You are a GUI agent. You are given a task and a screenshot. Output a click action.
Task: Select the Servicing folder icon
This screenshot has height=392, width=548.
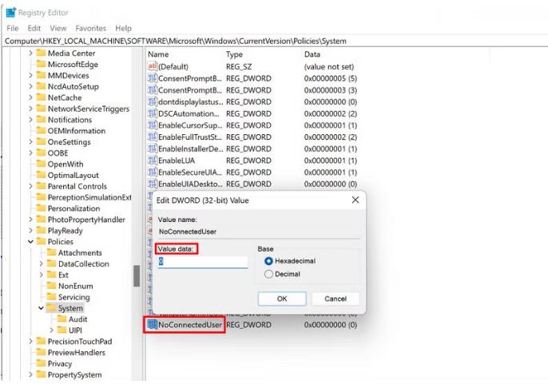click(x=52, y=297)
